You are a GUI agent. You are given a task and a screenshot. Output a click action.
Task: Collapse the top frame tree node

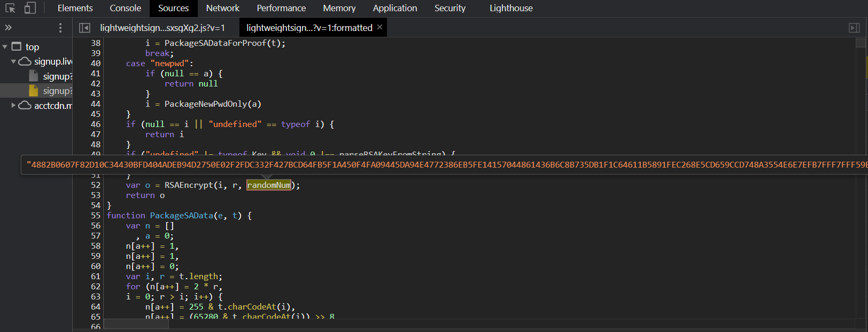click(5, 47)
